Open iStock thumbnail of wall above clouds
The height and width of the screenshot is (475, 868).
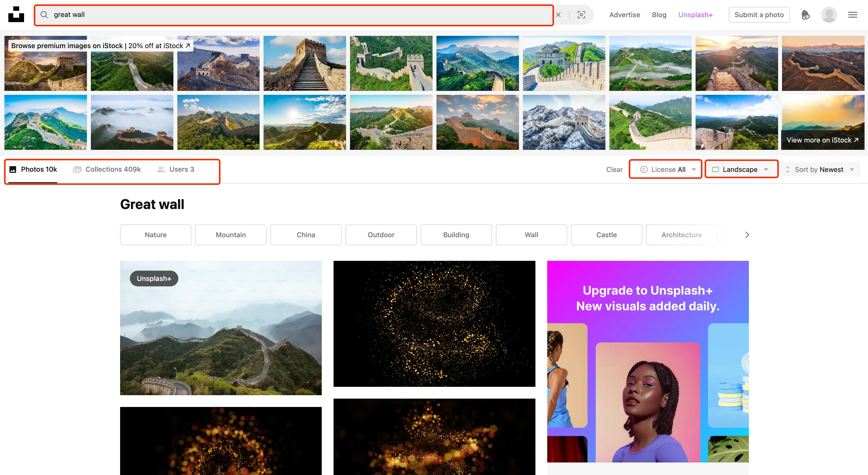[x=132, y=122]
